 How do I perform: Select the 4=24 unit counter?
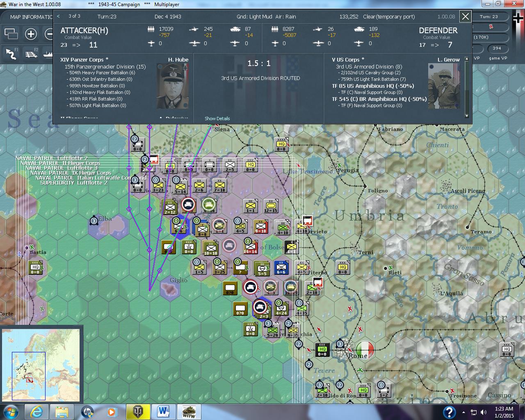point(281,308)
